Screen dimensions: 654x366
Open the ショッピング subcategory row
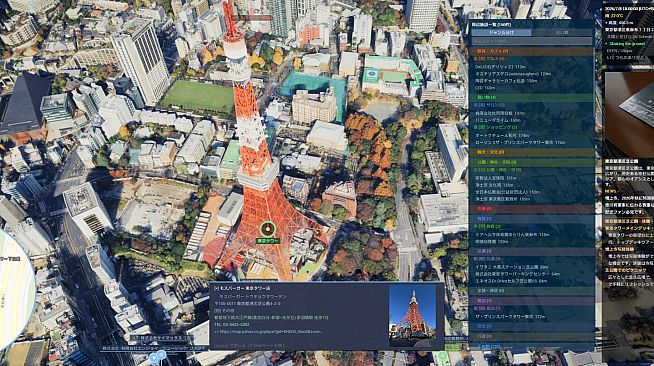(x=496, y=127)
